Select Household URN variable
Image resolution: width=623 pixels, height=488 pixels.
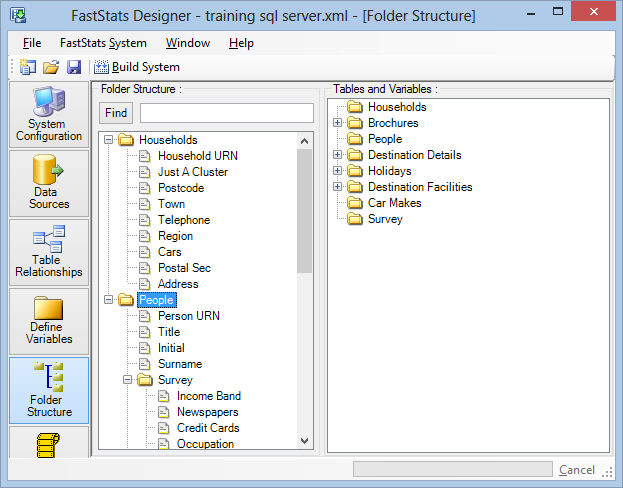[198, 156]
